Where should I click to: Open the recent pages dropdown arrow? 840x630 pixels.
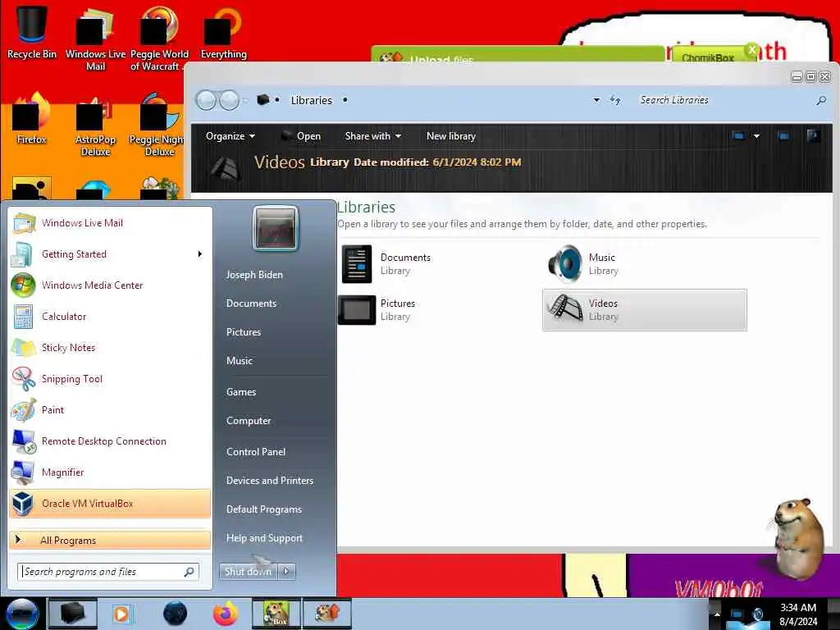(x=245, y=100)
